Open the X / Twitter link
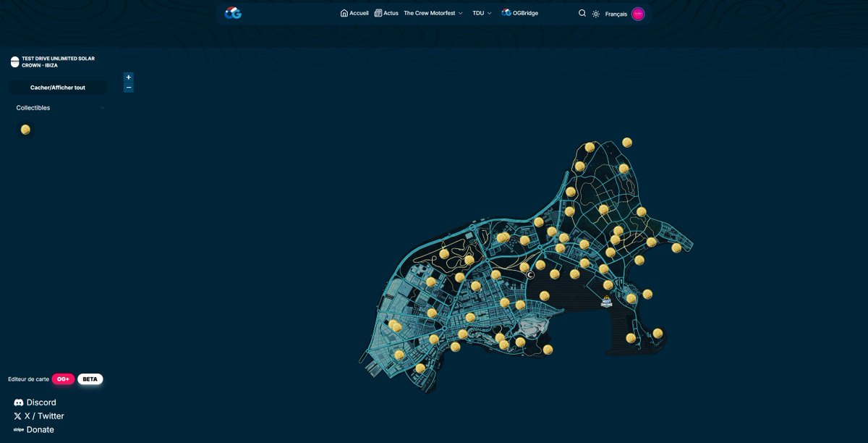 44,416
